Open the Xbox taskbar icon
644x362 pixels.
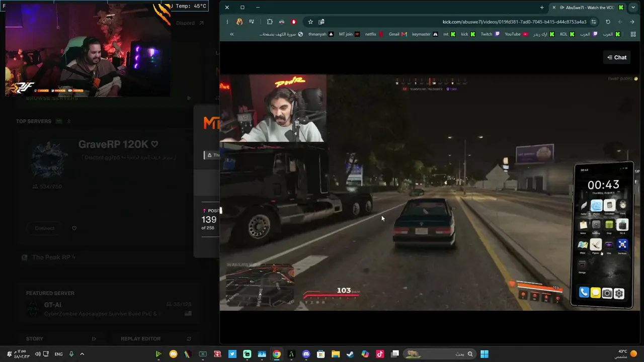pyautogui.click(x=203, y=354)
